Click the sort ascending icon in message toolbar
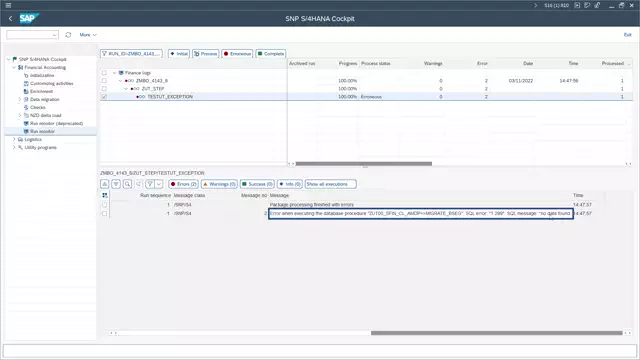Screen dimensions: 640x360 coord(105,184)
